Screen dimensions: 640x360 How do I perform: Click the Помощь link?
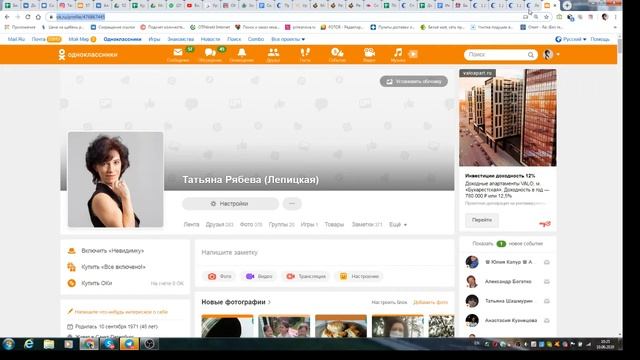[x=600, y=39]
